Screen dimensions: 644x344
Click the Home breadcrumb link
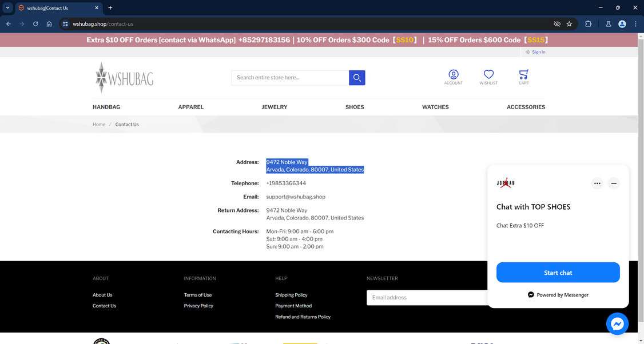click(99, 125)
